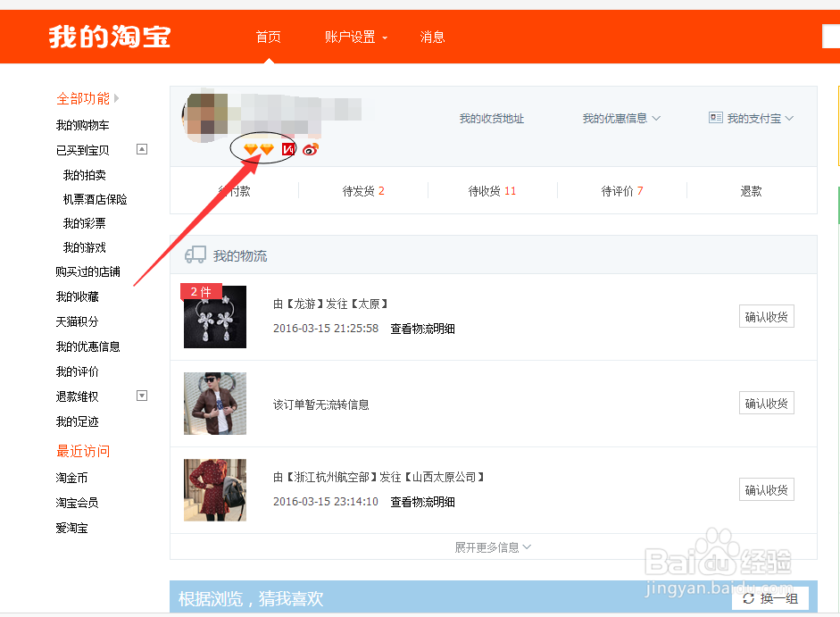Image resolution: width=840 pixels, height=617 pixels.
Task: Open 我的优惠信息 in sidebar
Action: (87, 346)
